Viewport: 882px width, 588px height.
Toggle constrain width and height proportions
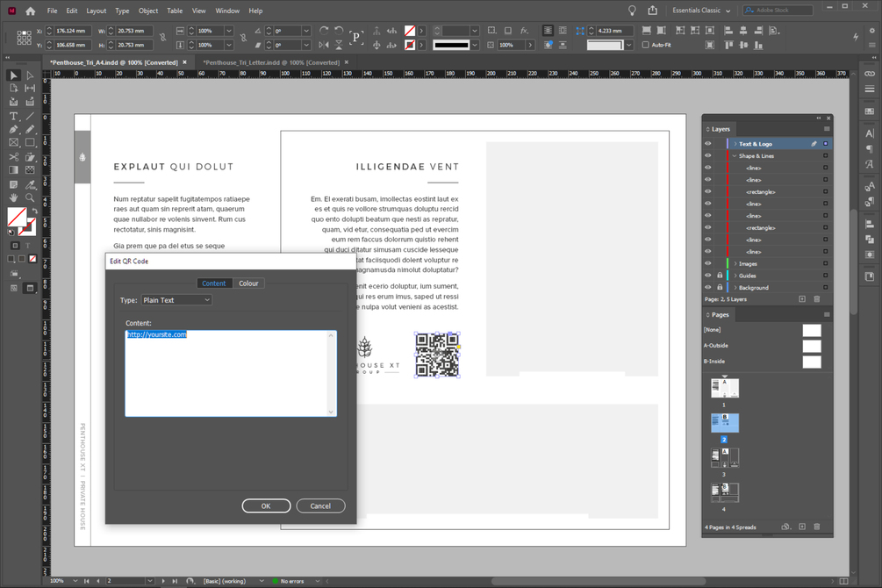point(162,38)
